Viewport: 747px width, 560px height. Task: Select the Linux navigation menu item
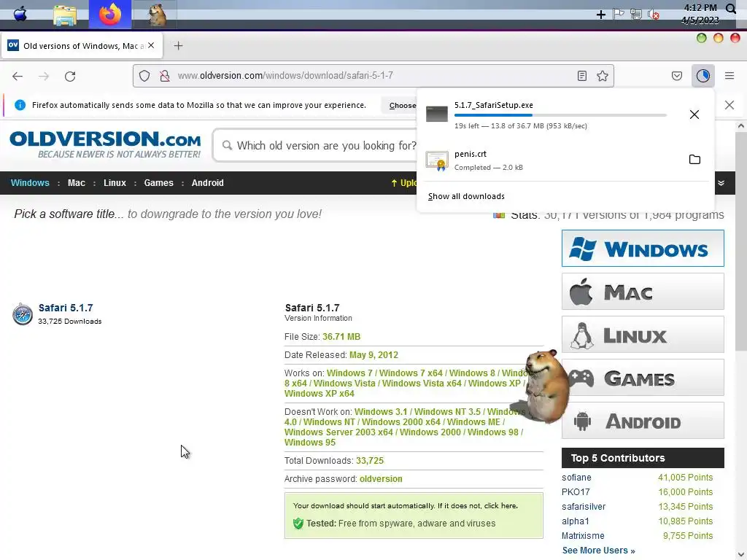[115, 183]
